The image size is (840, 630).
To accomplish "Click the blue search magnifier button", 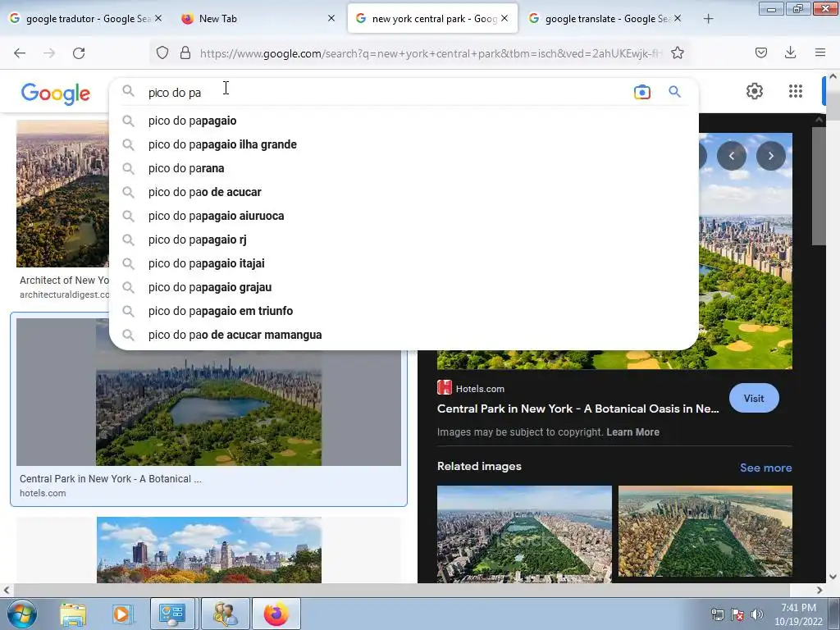I will click(x=674, y=92).
